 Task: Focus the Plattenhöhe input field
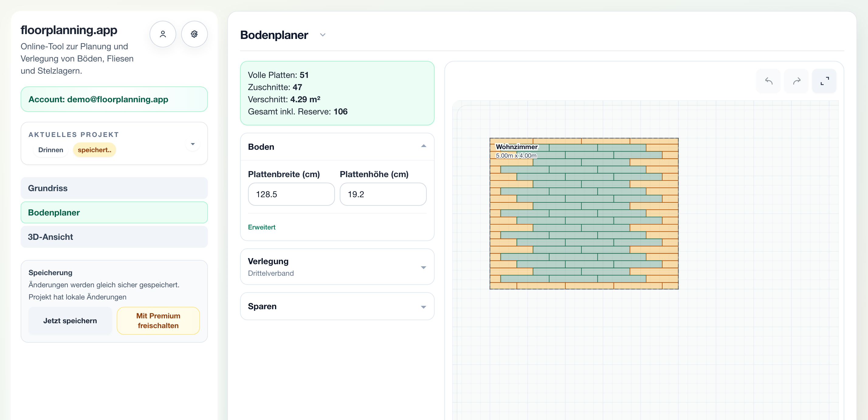tap(383, 194)
